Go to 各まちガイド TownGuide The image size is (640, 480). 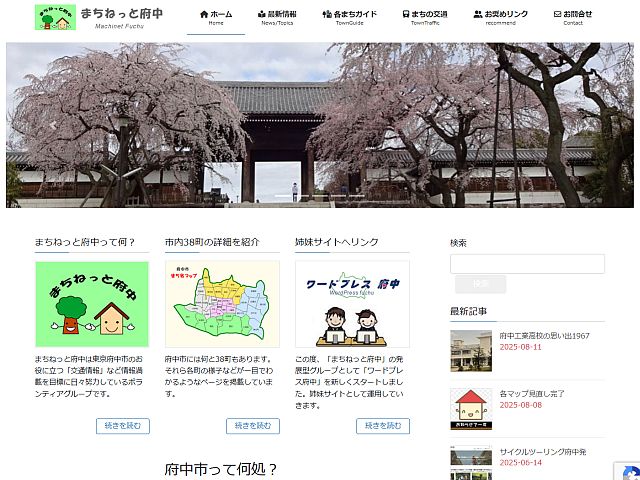pos(349,17)
